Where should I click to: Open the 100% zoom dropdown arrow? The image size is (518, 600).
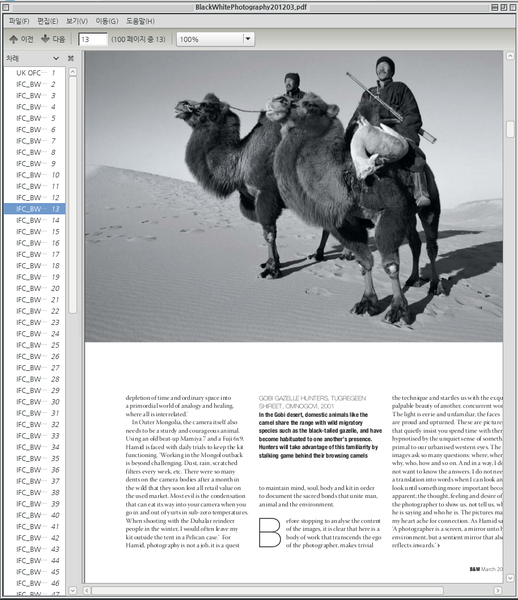248,39
